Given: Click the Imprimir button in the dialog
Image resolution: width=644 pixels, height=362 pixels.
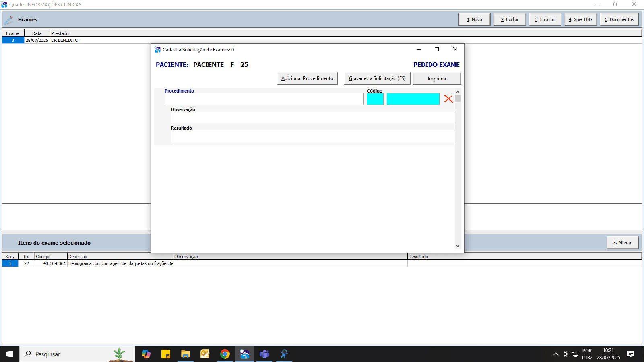Looking at the screenshot, I should pos(437,79).
